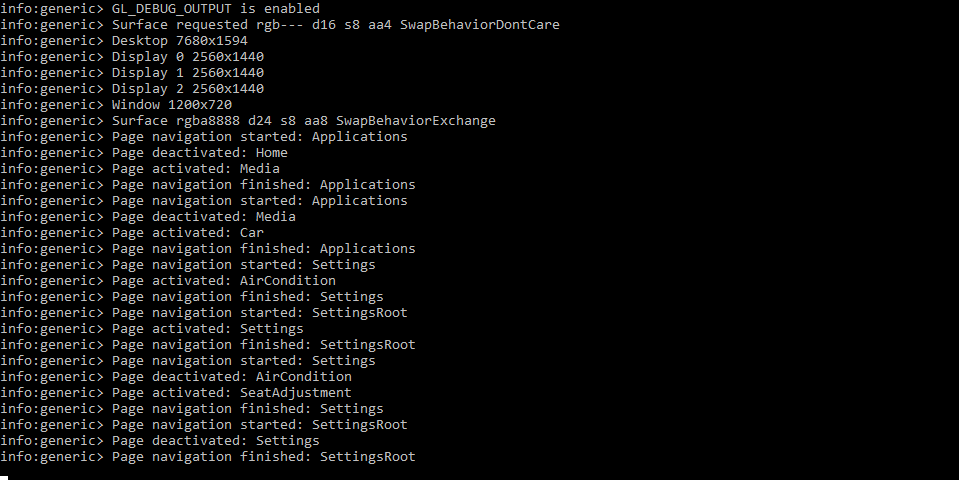Click the "Page activated: AirCondition" line
Screen dimensions: 959x480
pyautogui.click(x=223, y=280)
